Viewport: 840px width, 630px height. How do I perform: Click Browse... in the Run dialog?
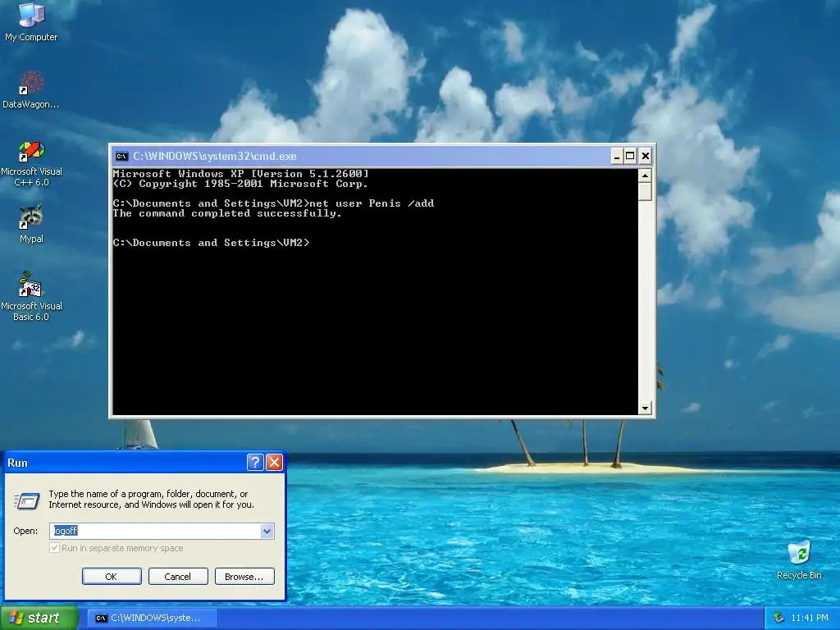point(244,577)
